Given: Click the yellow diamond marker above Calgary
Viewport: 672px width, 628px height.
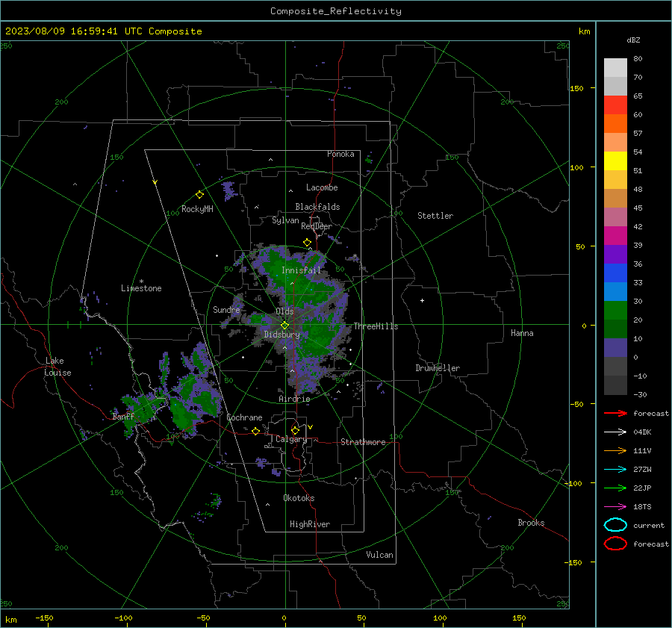Looking at the screenshot, I should point(295,430).
